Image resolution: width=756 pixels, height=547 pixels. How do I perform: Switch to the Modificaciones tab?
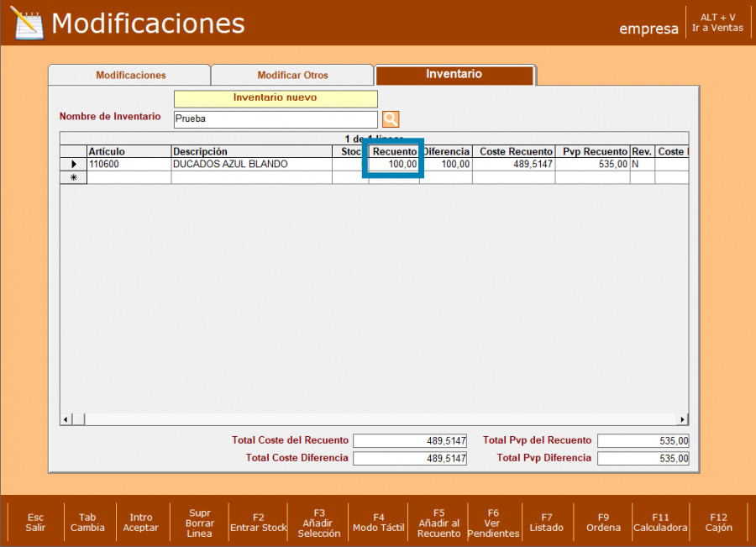[130, 76]
